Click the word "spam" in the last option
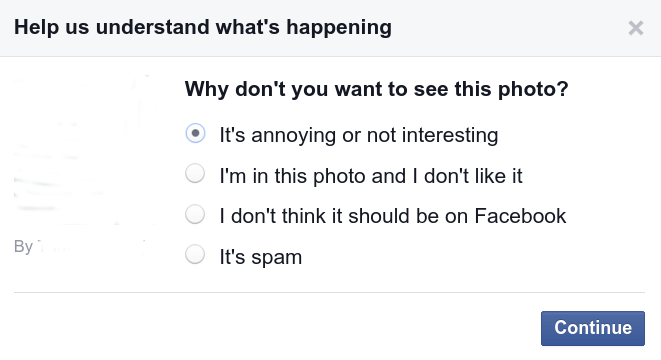 pos(277,258)
